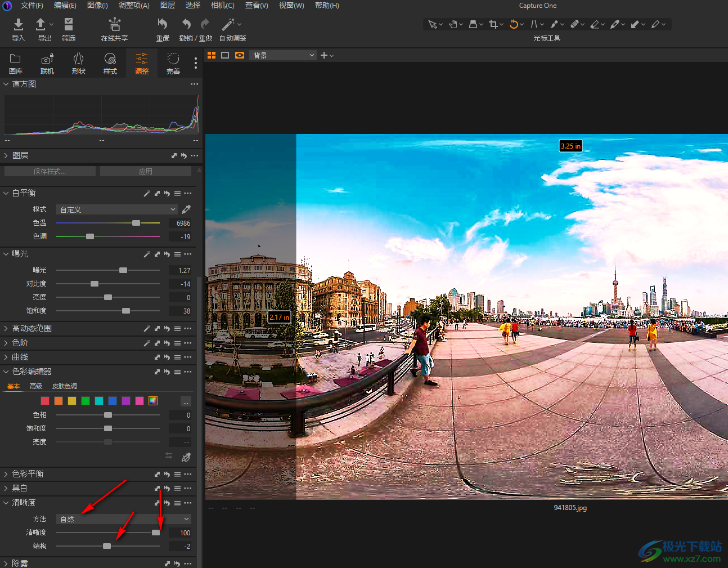
Task: Click the white balance eyedropper picker
Action: [186, 209]
